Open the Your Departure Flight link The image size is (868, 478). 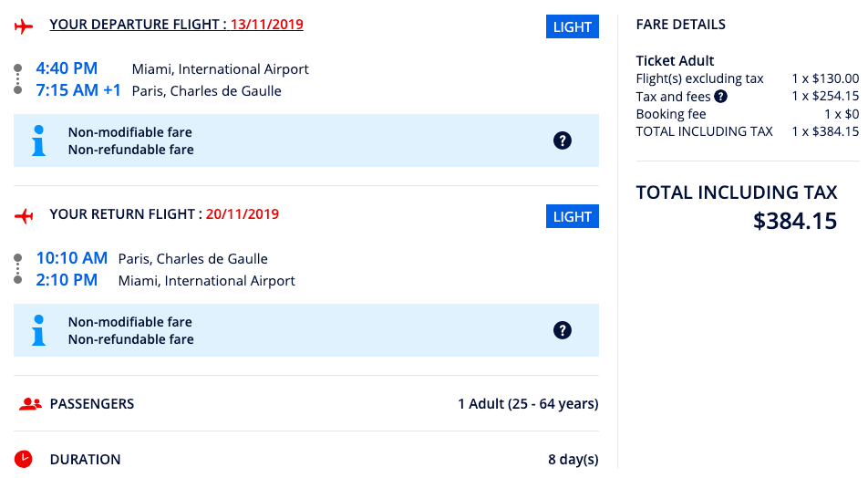[x=137, y=25]
